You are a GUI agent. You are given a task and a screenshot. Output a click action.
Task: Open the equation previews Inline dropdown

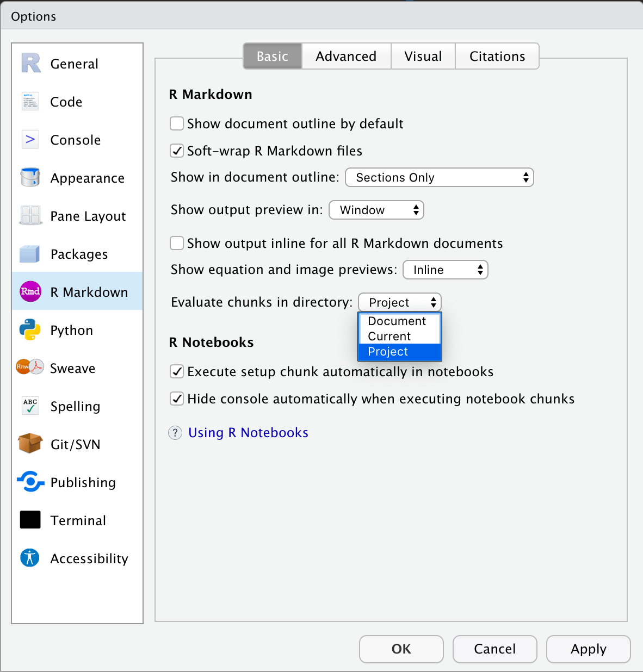click(446, 270)
